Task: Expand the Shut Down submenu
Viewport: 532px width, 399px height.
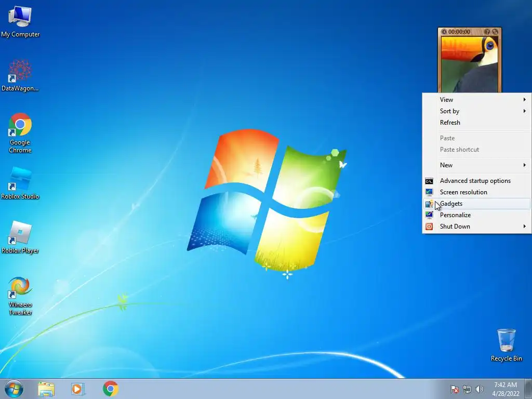Action: point(477,227)
